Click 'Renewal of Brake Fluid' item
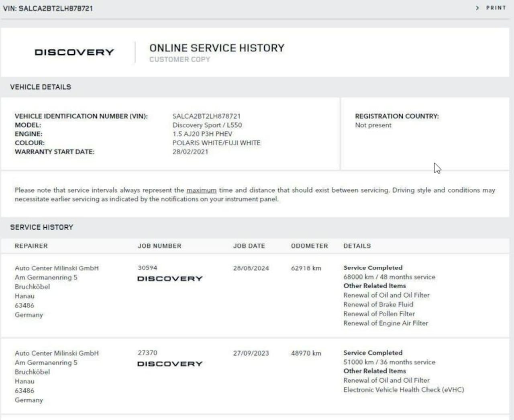514x420 pixels. pyautogui.click(x=378, y=304)
